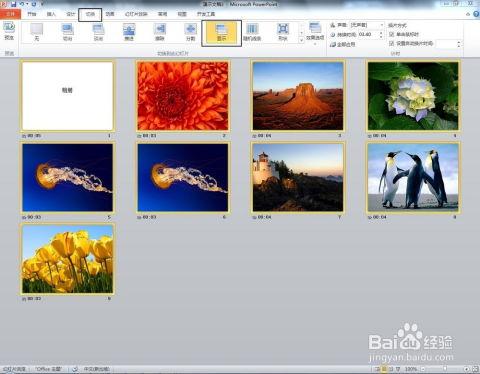The image size is (480, 374).
Task: Select the Random Bars (随机线条) transition
Action: pyautogui.click(x=252, y=32)
